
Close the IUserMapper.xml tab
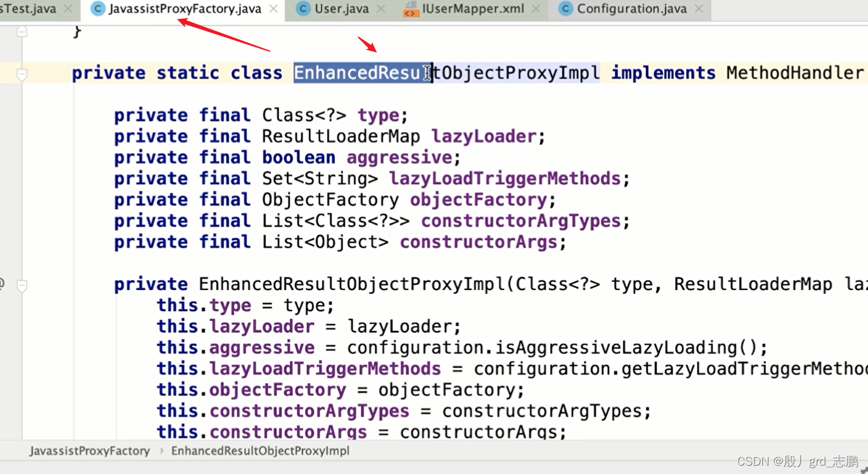click(x=536, y=9)
